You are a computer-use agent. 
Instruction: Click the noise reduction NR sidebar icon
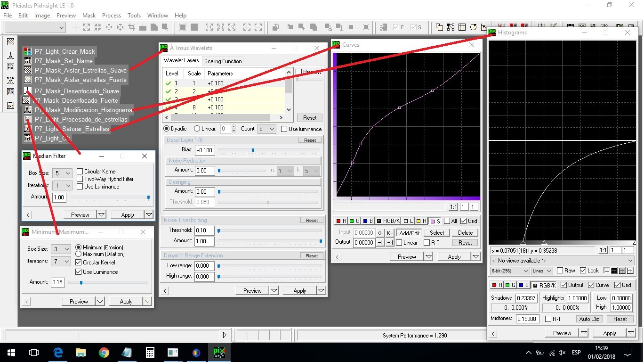[x=10, y=80]
